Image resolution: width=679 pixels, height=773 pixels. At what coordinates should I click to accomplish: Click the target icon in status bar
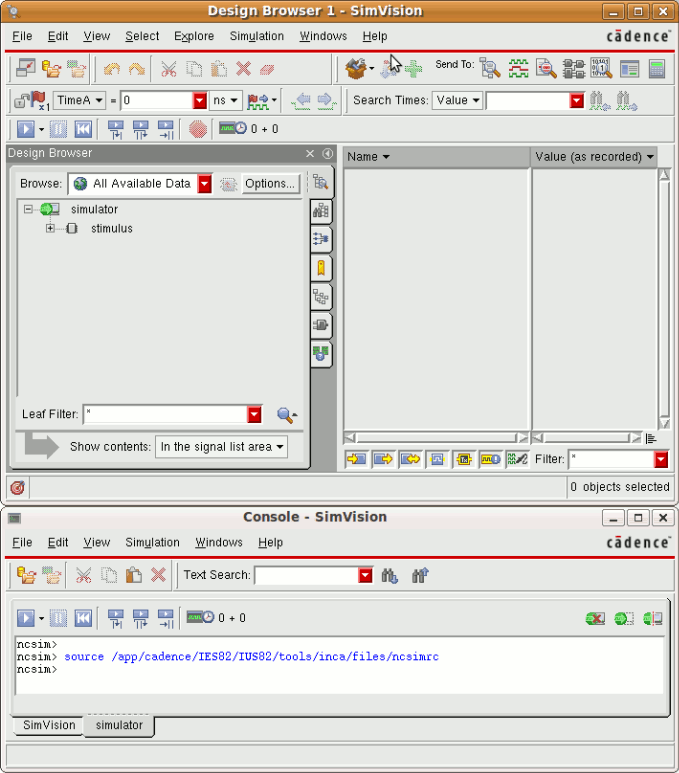point(17,488)
